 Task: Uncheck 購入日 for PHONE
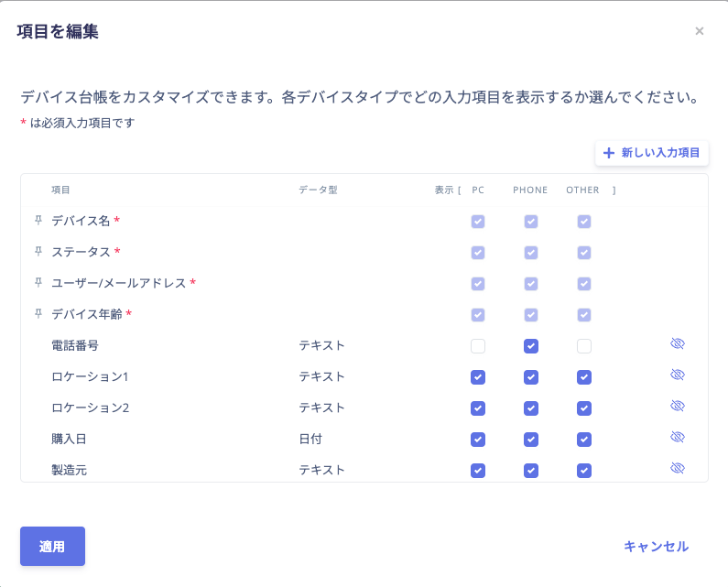(x=531, y=440)
